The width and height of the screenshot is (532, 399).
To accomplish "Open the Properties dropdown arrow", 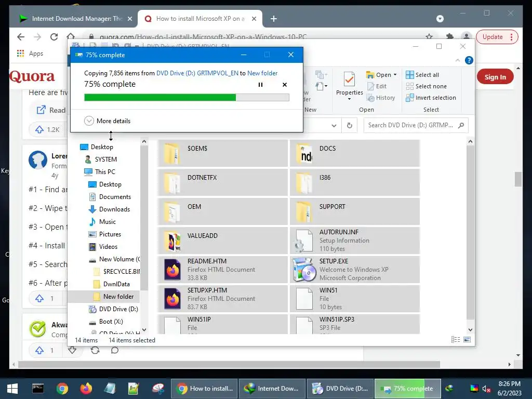I will coord(349,99).
